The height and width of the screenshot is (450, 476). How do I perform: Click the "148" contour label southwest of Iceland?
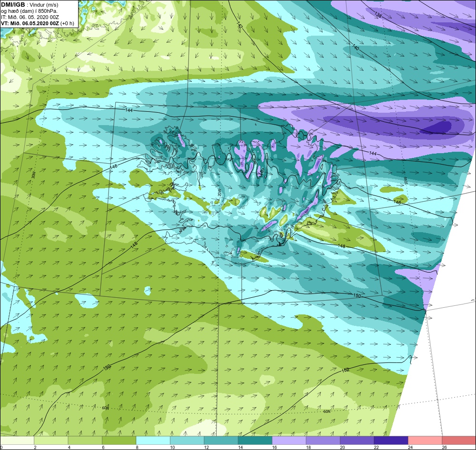pos(134,245)
